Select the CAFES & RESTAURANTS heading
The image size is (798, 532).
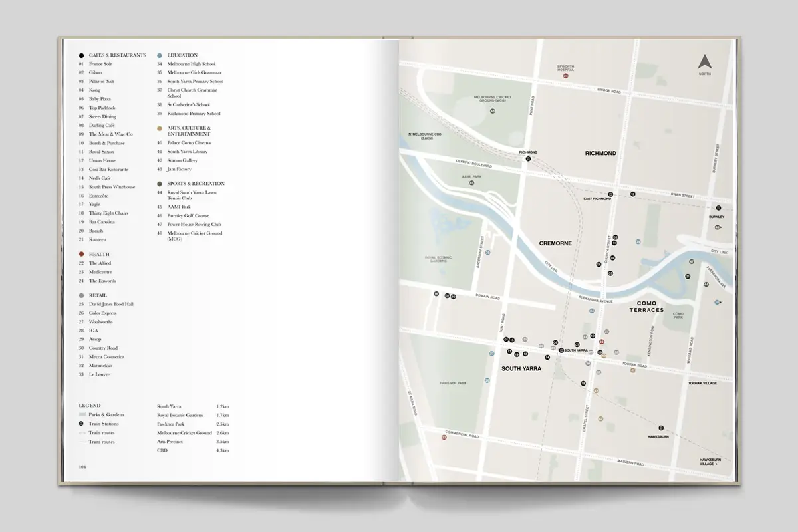point(118,55)
